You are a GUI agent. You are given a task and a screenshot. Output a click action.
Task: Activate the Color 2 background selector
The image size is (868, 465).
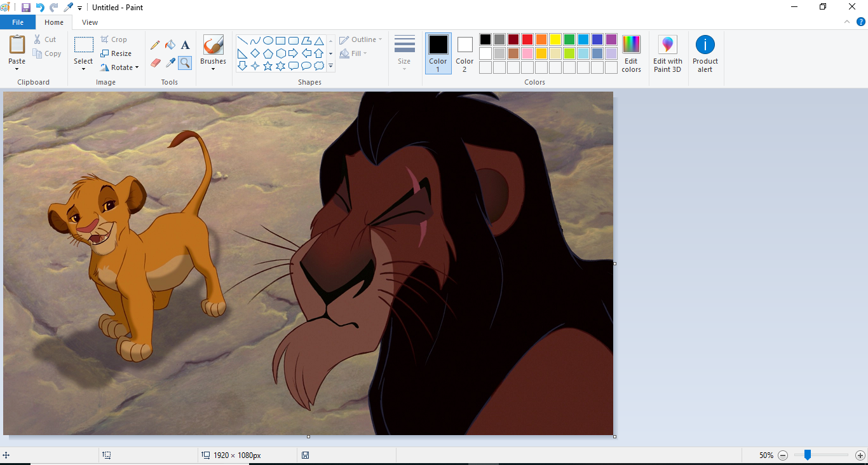(465, 53)
